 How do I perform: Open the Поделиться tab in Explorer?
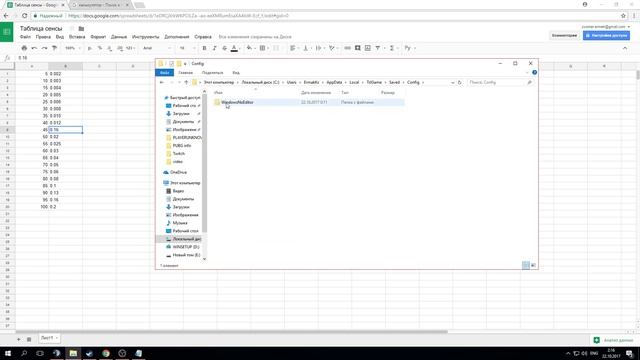pos(212,73)
